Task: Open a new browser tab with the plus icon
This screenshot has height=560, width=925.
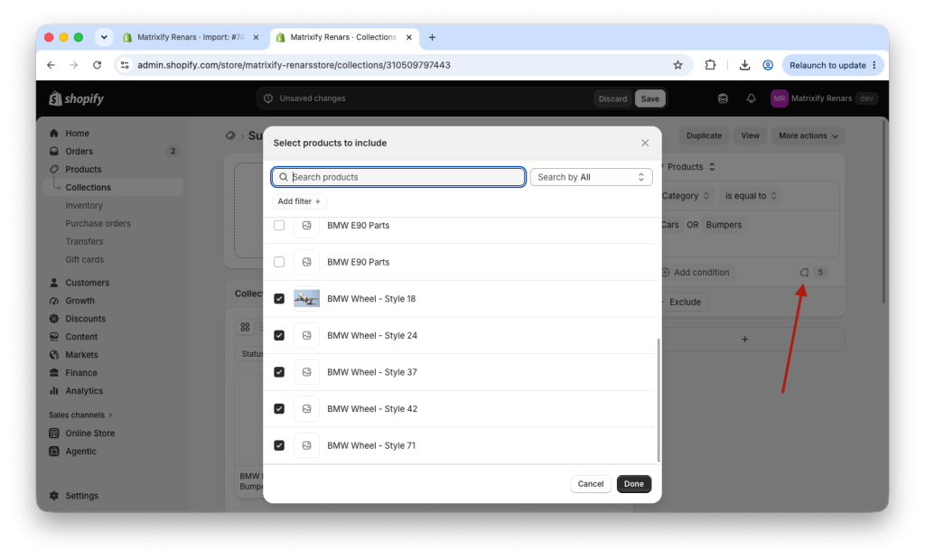Action: [432, 37]
